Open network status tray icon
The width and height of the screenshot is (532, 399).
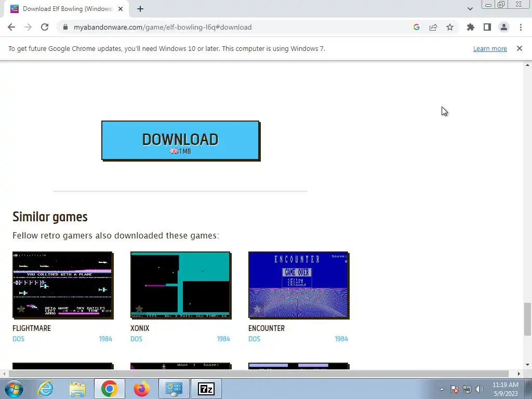467,389
